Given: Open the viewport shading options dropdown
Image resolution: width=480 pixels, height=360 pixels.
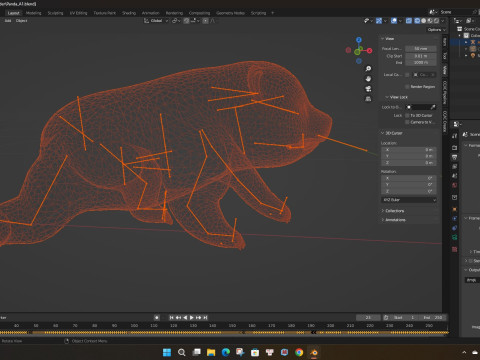Looking at the screenshot, I should pos(443,21).
